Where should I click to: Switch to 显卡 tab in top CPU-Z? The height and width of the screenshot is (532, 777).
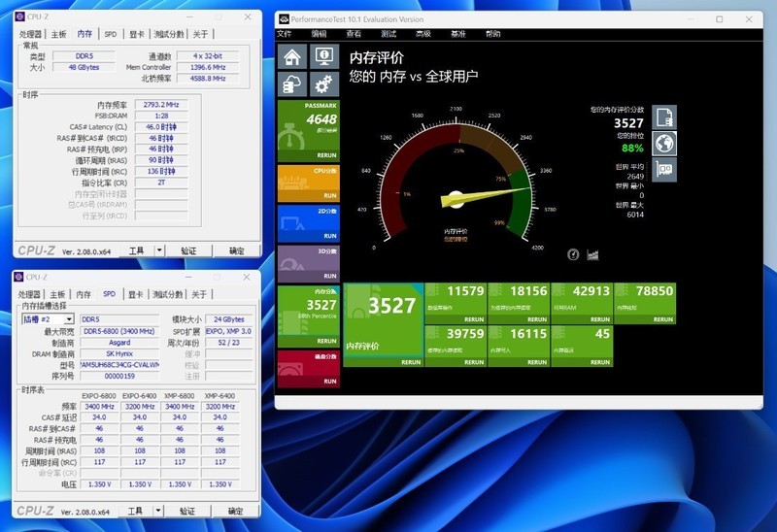pos(137,34)
